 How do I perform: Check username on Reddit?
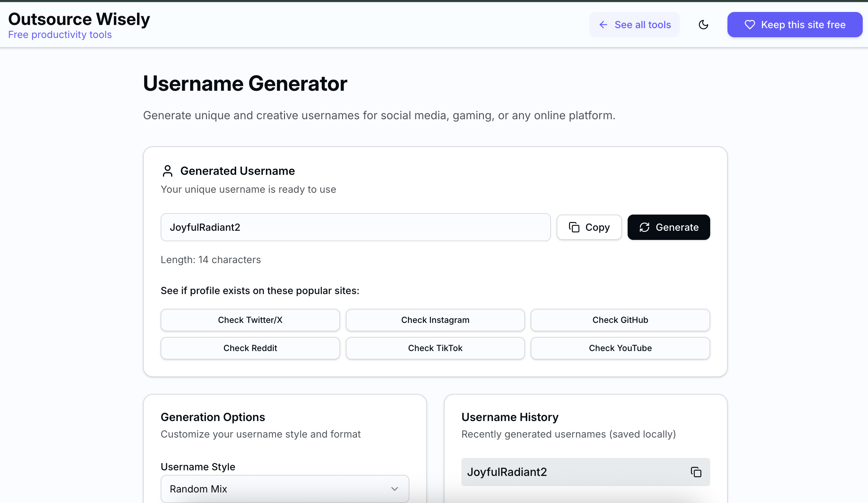point(250,348)
